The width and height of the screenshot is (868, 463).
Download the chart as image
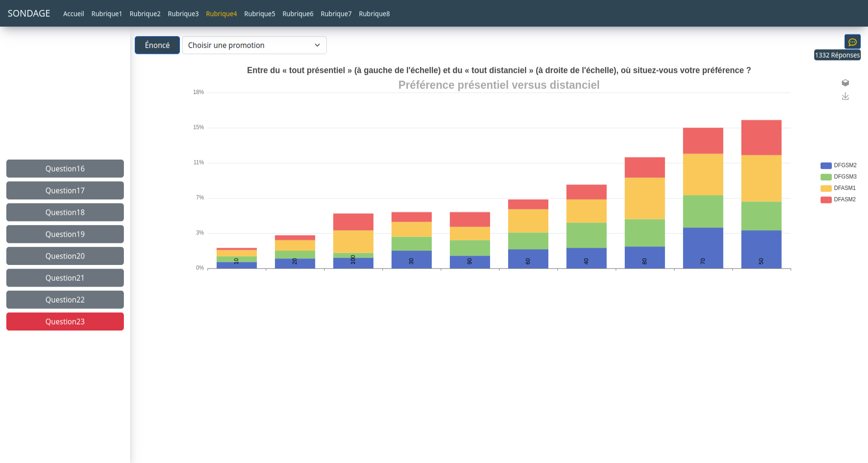pos(845,96)
